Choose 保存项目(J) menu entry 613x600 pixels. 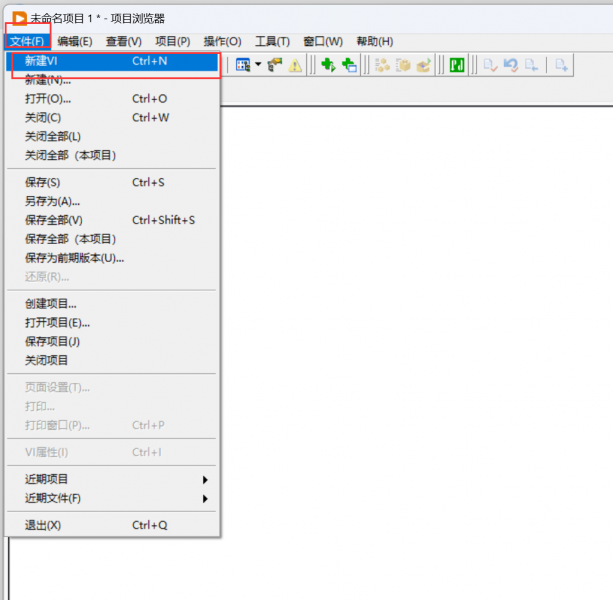click(112, 342)
